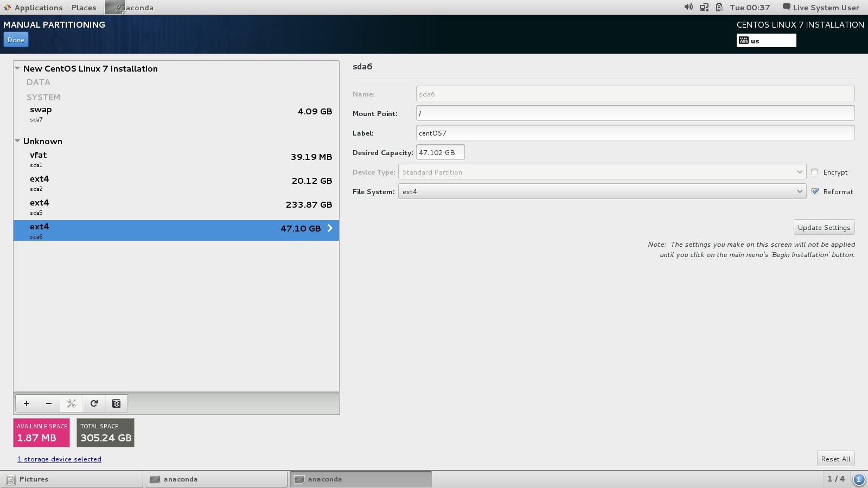This screenshot has height=488, width=868.
Task: Click the DATA section label
Action: (39, 82)
